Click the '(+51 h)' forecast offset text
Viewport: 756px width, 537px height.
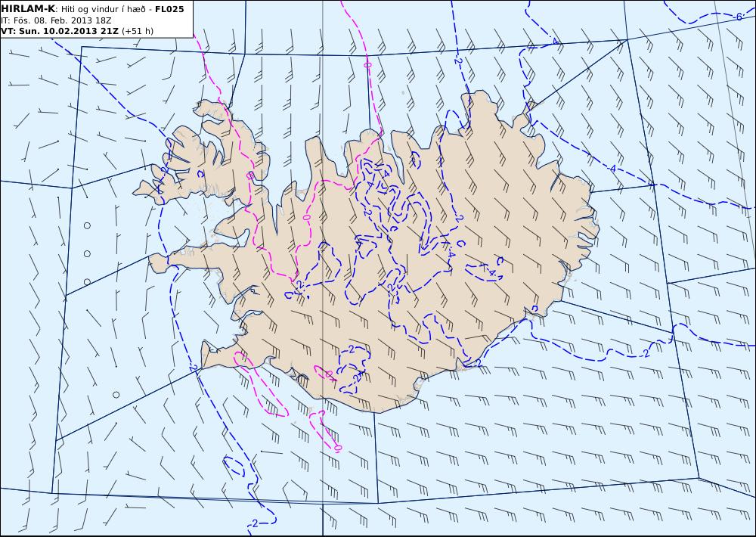pyautogui.click(x=138, y=31)
